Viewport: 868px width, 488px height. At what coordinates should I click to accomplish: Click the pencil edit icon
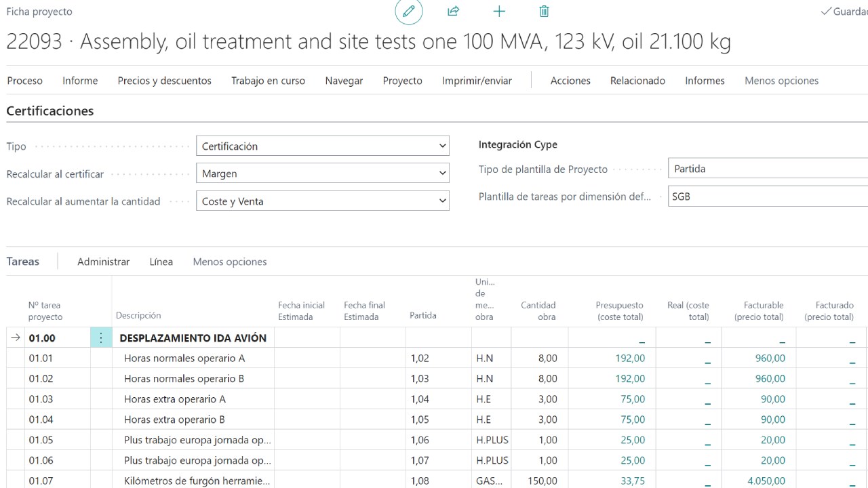click(x=409, y=12)
